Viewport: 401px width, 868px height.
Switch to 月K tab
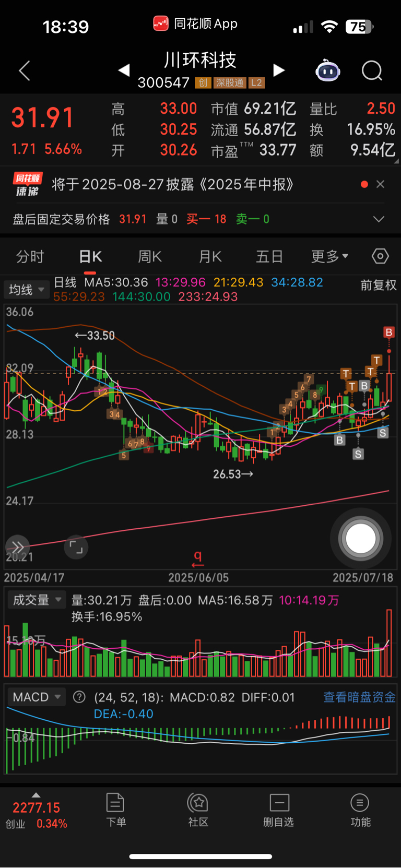pyautogui.click(x=210, y=257)
